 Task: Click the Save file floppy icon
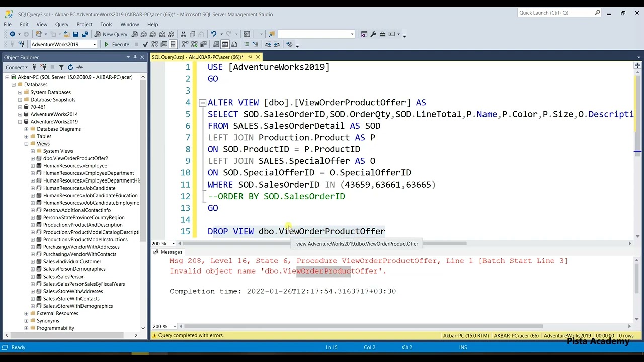(x=76, y=34)
